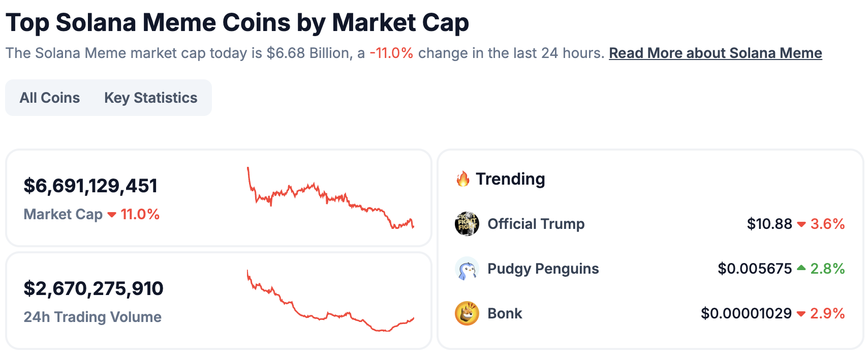The image size is (868, 352).
Task: Click the Trending fire icon
Action: point(463,179)
